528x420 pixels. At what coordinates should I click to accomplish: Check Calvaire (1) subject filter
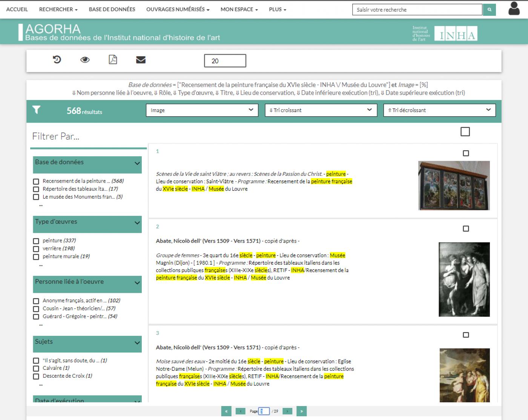point(36,369)
